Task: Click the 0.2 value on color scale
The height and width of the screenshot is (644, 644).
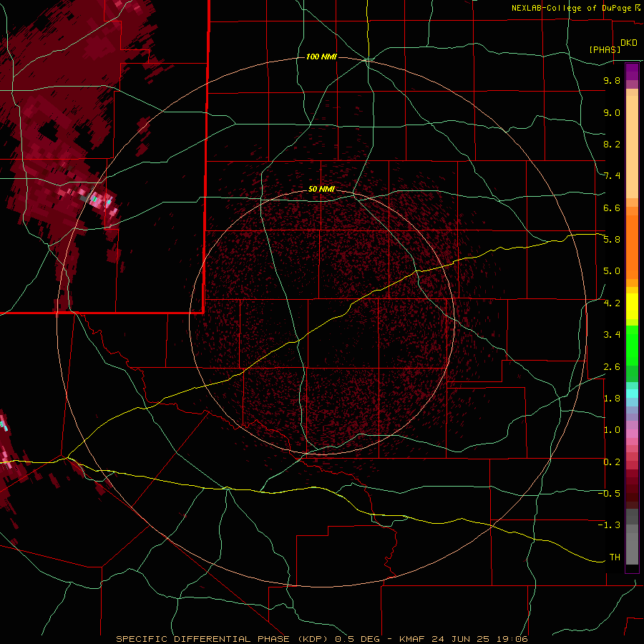Action: click(x=612, y=462)
